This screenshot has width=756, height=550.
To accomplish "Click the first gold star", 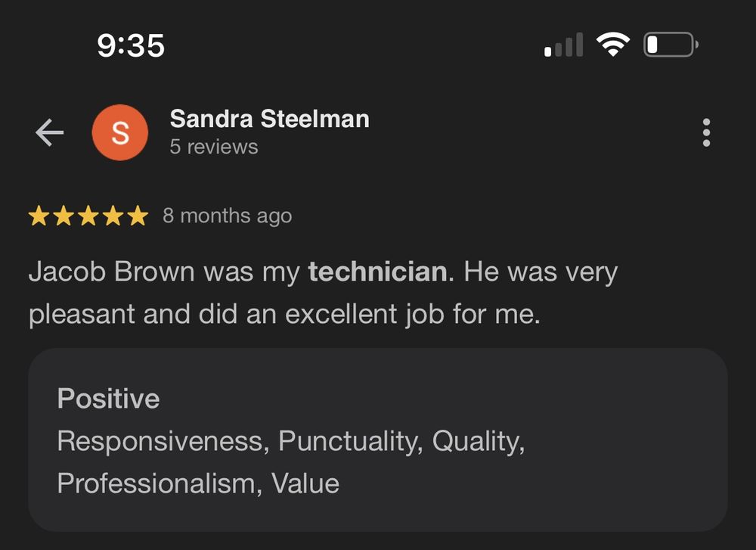I will (39, 216).
